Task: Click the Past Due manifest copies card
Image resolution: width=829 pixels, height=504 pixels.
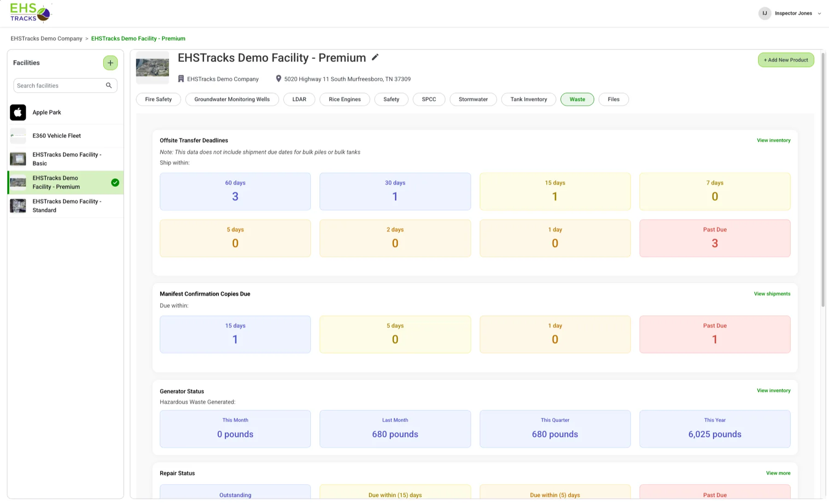Action: point(715,335)
